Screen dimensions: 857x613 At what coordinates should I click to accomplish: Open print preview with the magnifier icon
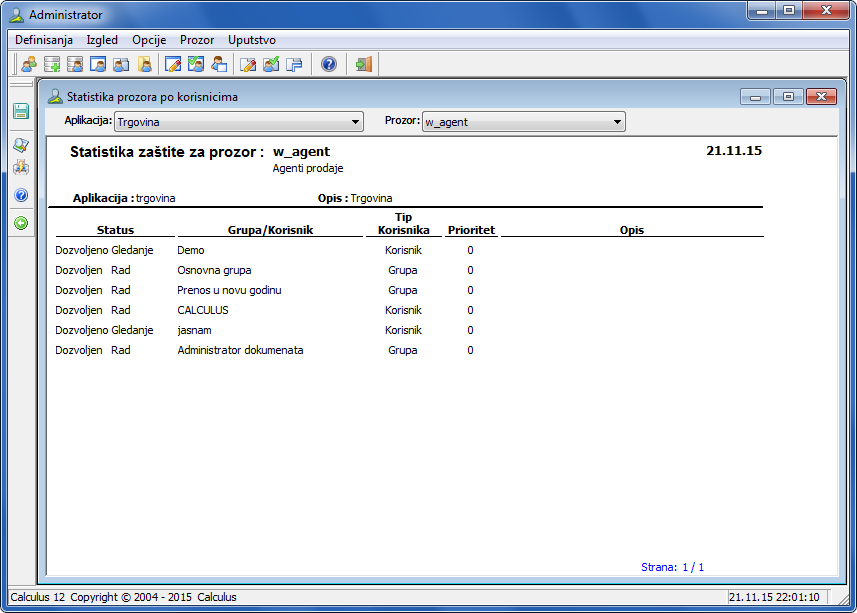[20, 145]
